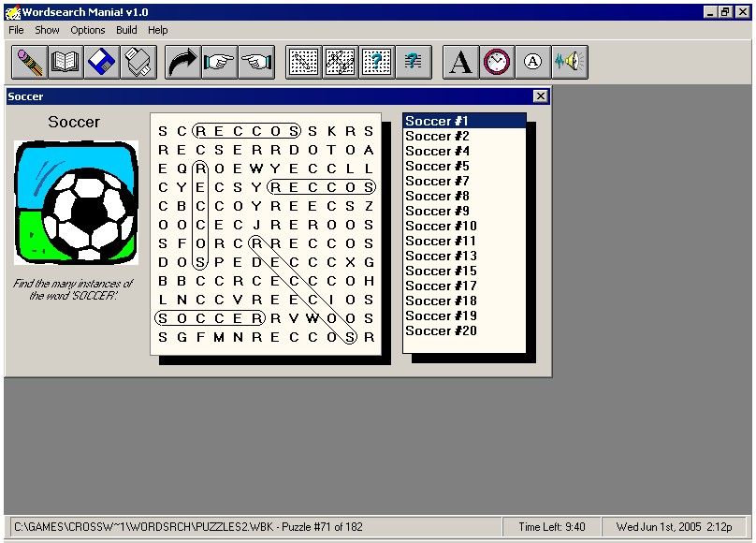Click the curved black arrow icon
756x543 pixels.
(x=182, y=63)
